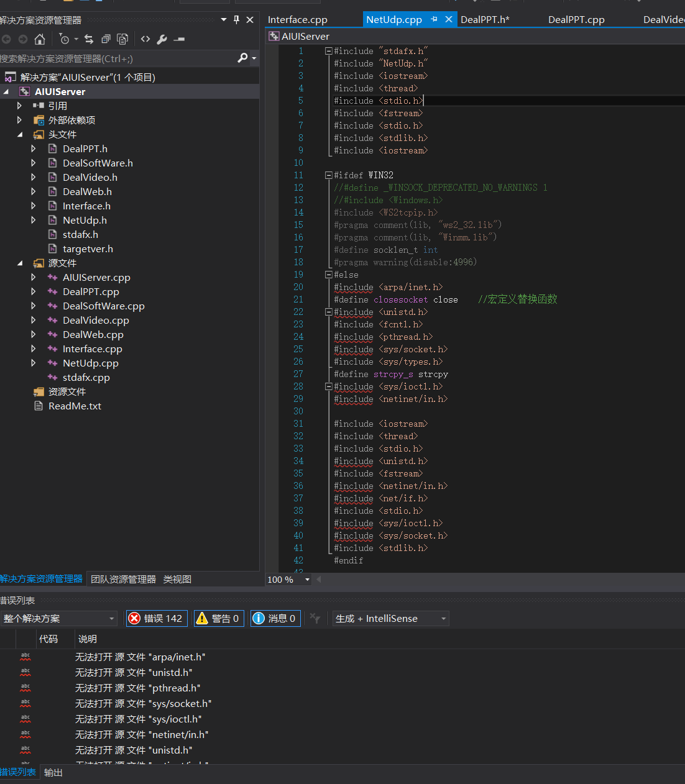Close the Solution Explorer panel
Screen dimensions: 685x784
coord(250,20)
